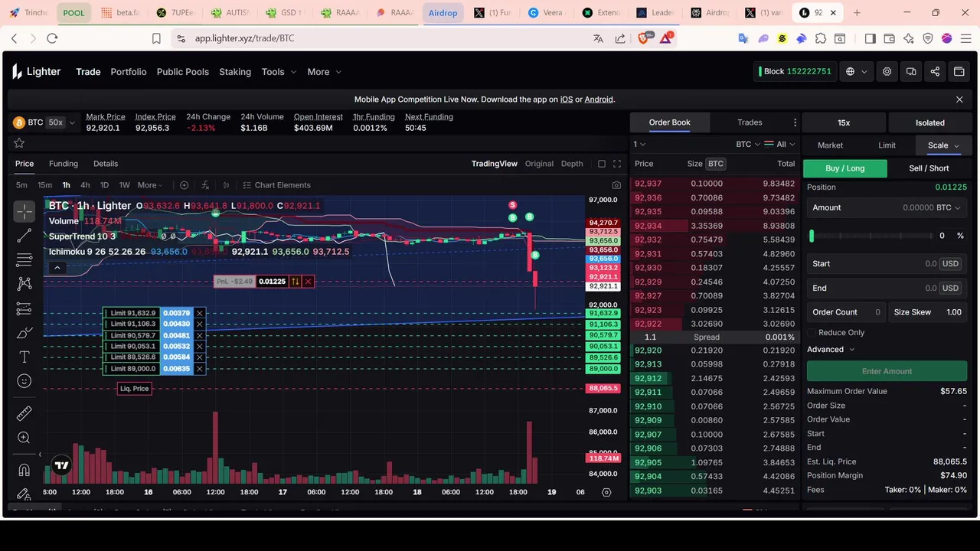This screenshot has height=551, width=980.
Task: Select the brush drawing tool
Action: pos(24,333)
